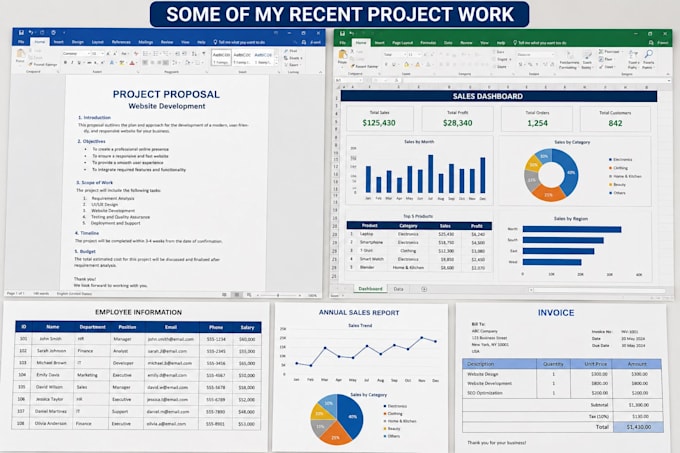This screenshot has width=680, height=453.
Task: Toggle Underline in Word ribbon
Action: point(79,63)
